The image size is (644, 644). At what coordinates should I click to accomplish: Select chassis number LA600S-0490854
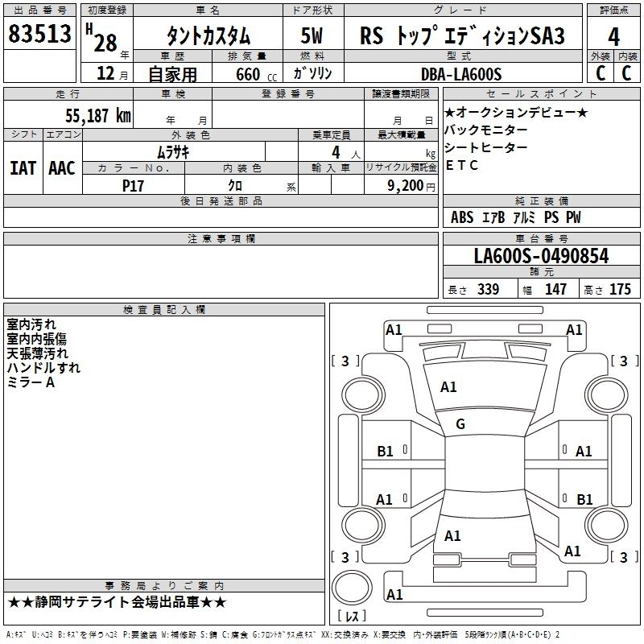tap(541, 257)
